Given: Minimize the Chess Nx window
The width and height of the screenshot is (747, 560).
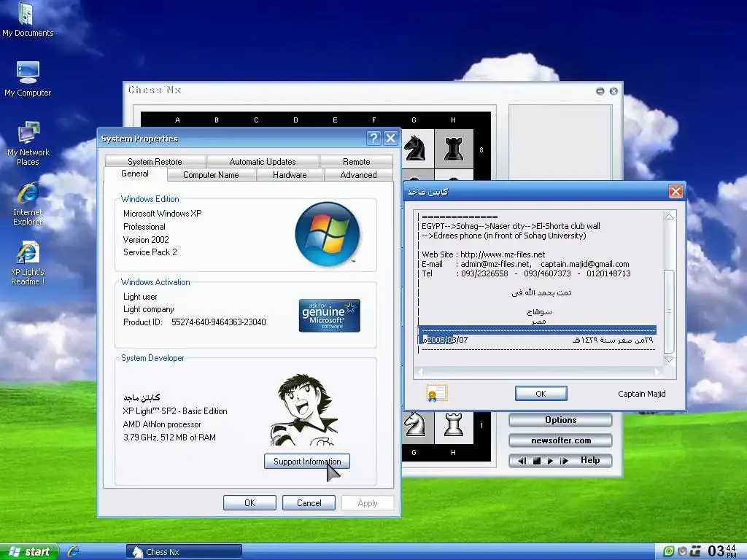Looking at the screenshot, I should click(600, 91).
